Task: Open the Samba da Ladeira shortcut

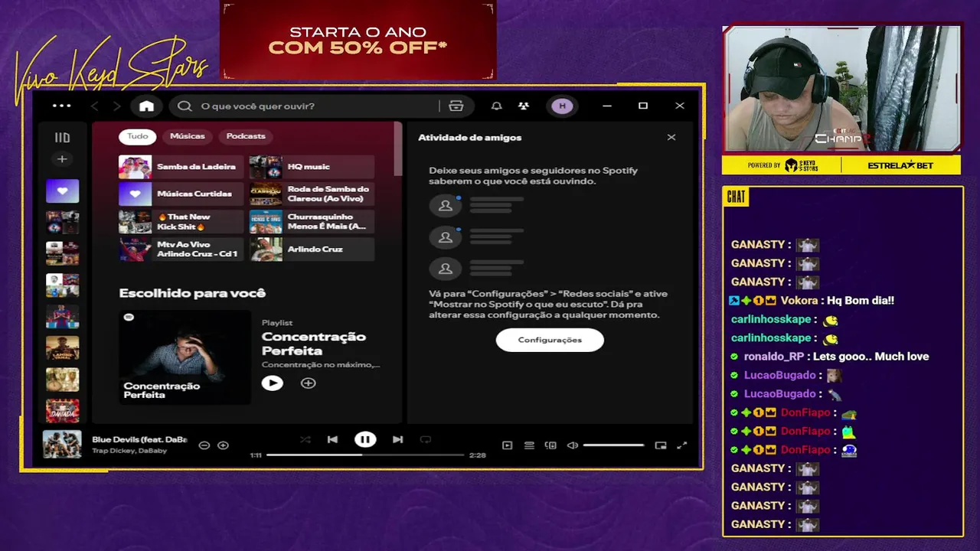Action: (x=181, y=167)
